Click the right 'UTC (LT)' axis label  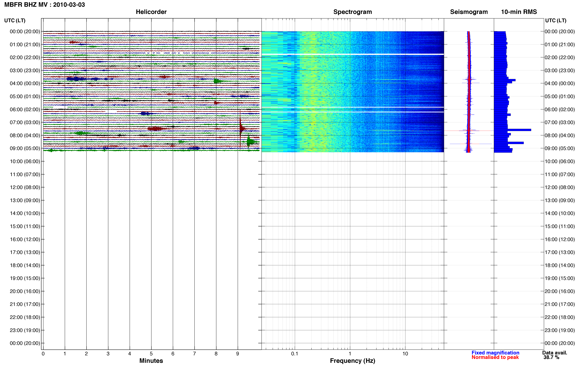coord(555,20)
